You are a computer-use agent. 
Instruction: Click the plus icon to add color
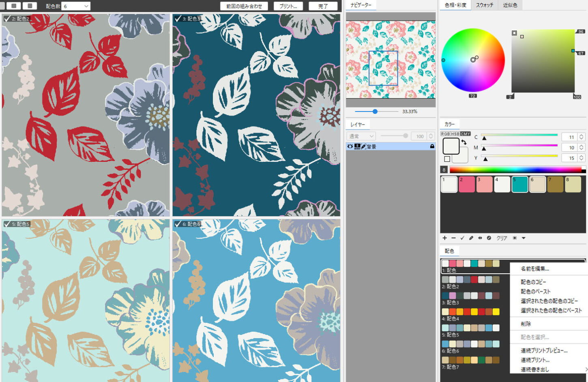pos(444,238)
